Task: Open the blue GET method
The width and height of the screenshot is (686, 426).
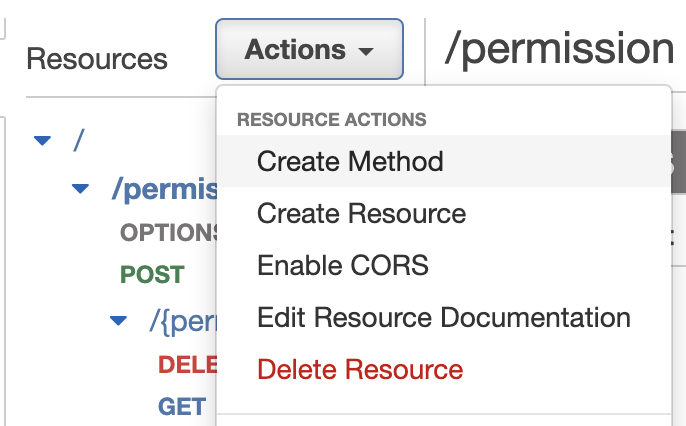Action: [x=181, y=406]
